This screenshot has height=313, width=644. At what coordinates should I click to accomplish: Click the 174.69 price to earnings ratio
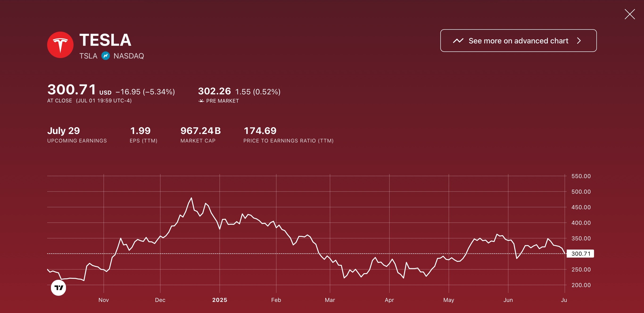click(x=260, y=131)
